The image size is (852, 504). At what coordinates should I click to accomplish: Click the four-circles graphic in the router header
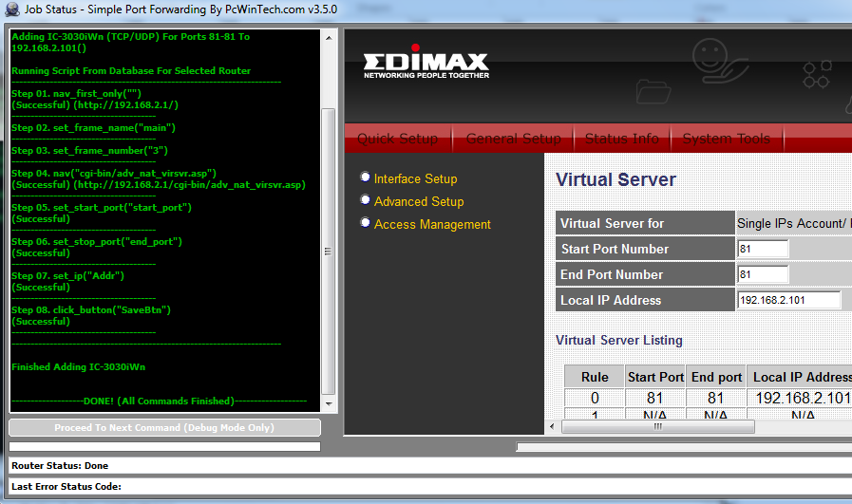(x=817, y=74)
